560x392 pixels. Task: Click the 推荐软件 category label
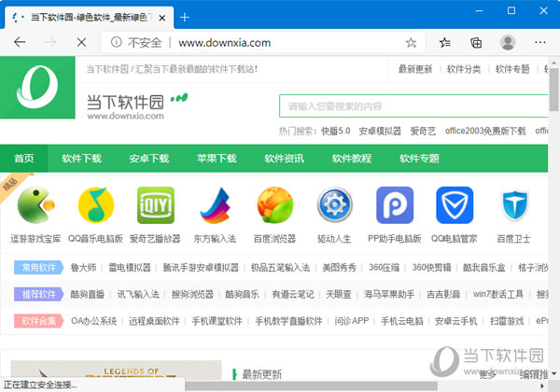pyautogui.click(x=38, y=294)
